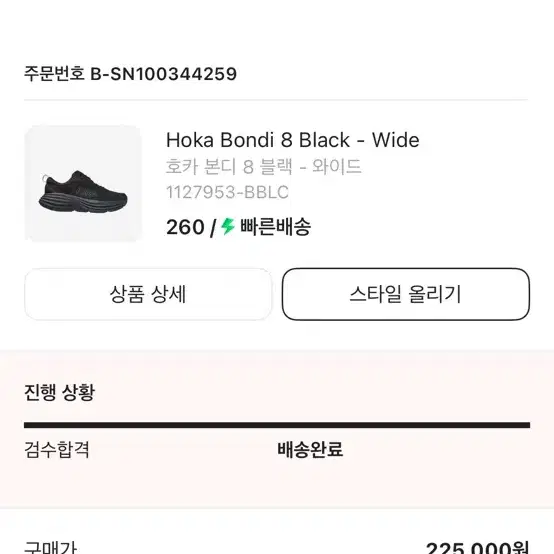Click the black order progress bar
The image size is (554, 554).
pyautogui.click(x=277, y=425)
